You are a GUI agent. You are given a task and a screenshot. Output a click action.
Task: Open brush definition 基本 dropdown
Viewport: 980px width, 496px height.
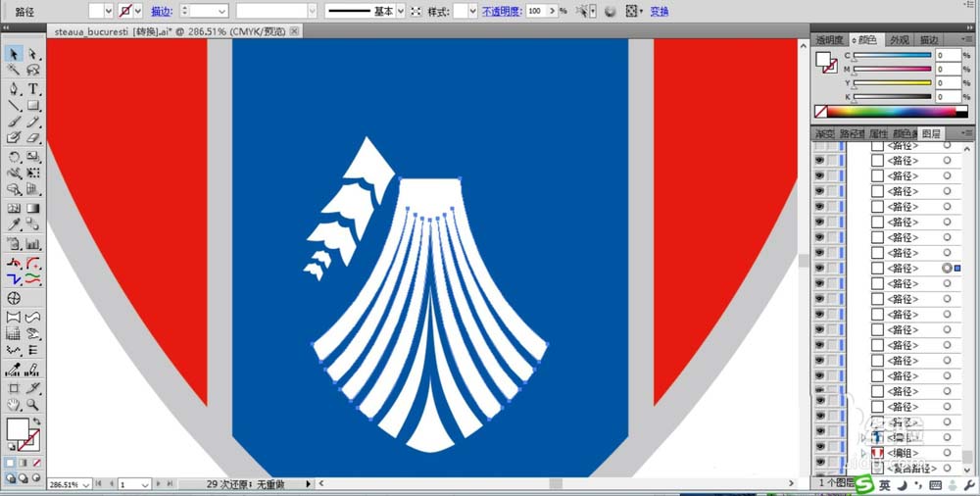(x=401, y=11)
